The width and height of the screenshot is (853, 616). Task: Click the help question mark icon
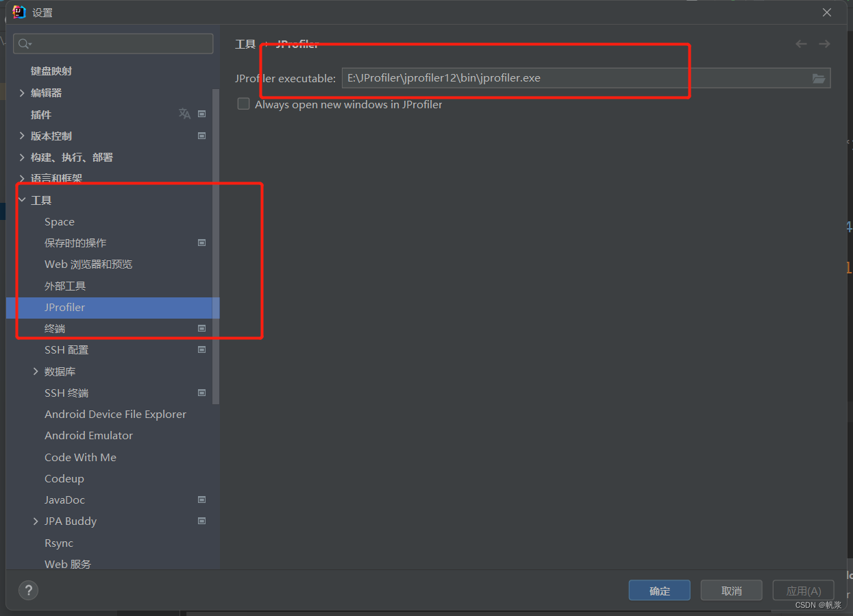click(28, 590)
